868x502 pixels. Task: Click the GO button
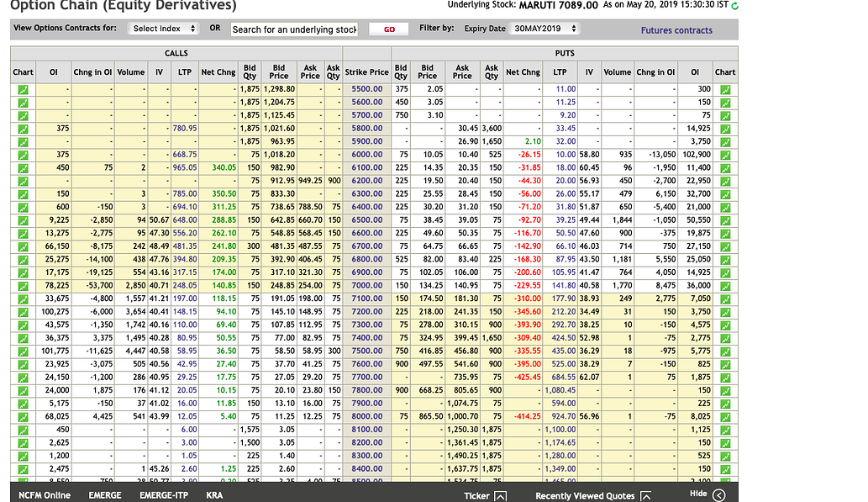[x=387, y=28]
